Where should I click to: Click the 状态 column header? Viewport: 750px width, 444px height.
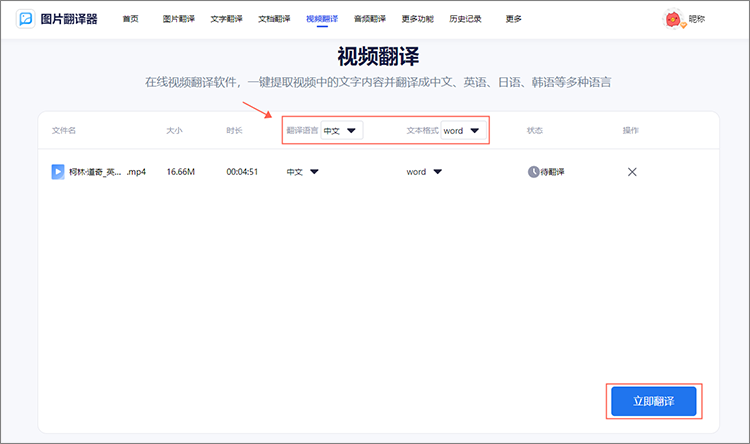(535, 130)
